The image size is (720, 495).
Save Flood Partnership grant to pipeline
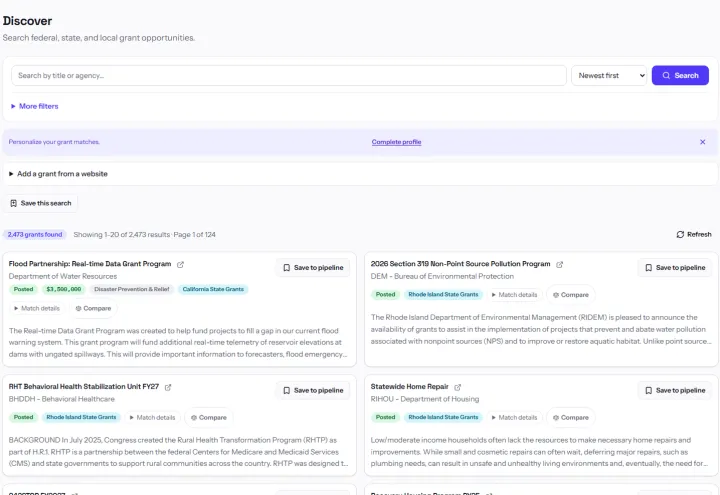pos(313,267)
